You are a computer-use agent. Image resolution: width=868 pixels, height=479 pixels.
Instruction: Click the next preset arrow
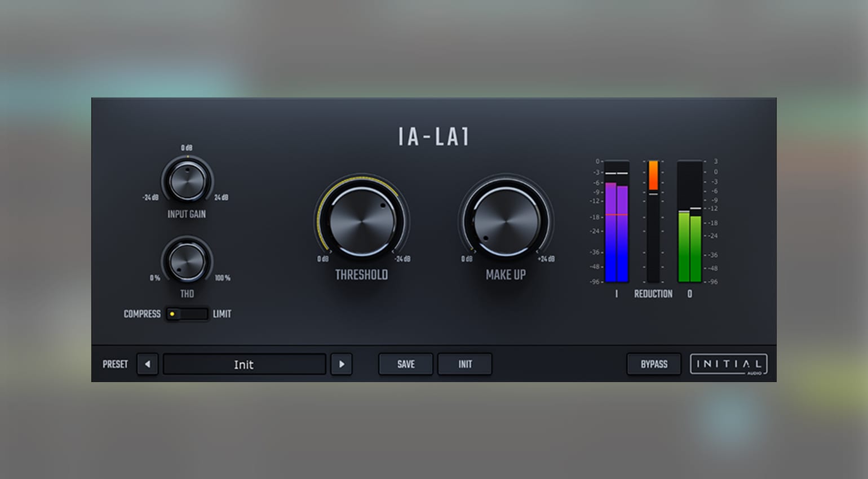(x=342, y=364)
